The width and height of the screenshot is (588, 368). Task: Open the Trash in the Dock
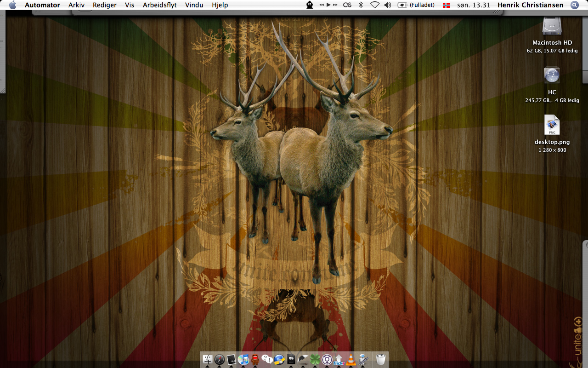(x=380, y=359)
